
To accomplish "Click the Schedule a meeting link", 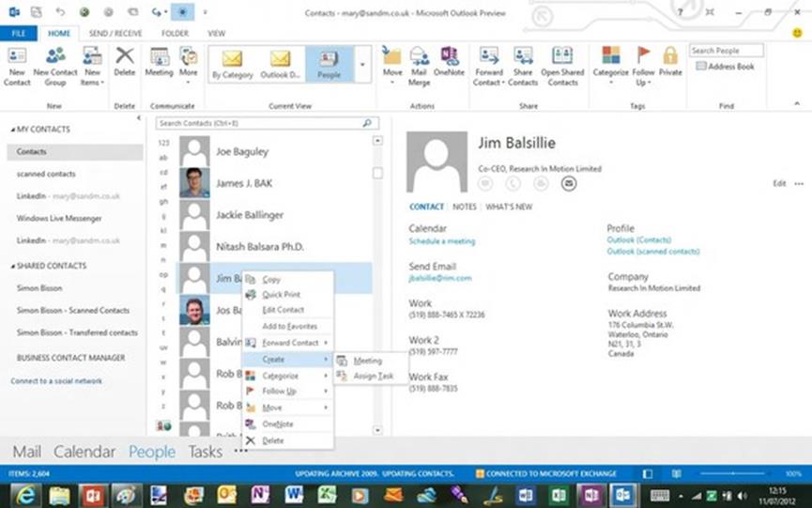I will pos(442,241).
